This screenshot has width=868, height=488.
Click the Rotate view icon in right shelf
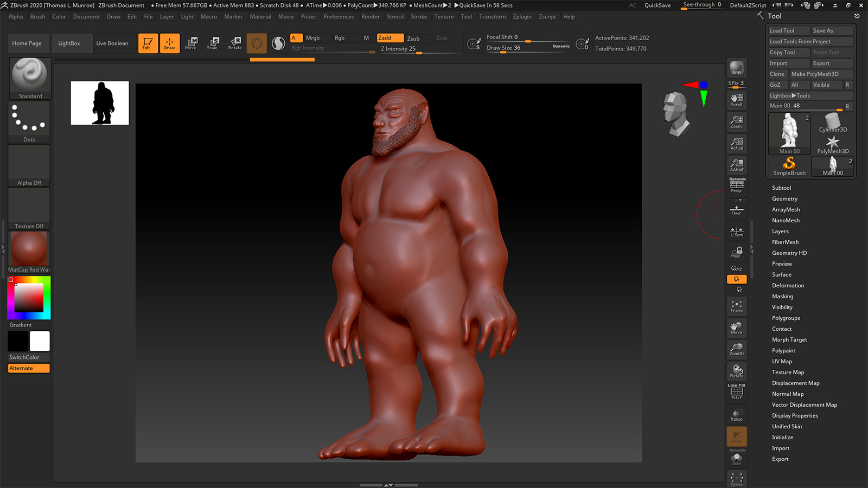click(x=737, y=371)
